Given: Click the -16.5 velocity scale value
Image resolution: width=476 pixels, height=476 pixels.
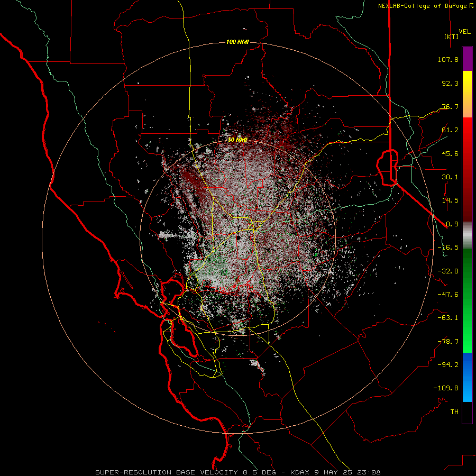Looking at the screenshot, I should [x=448, y=248].
